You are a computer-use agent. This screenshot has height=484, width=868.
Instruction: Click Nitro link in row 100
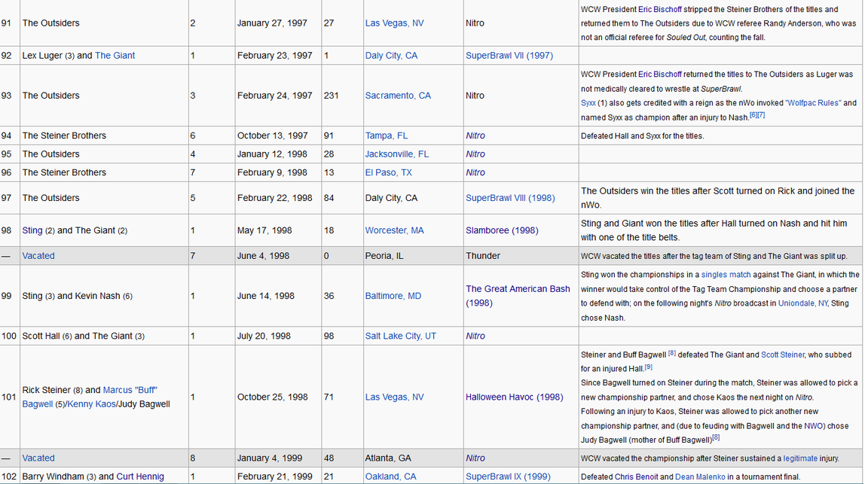point(475,336)
